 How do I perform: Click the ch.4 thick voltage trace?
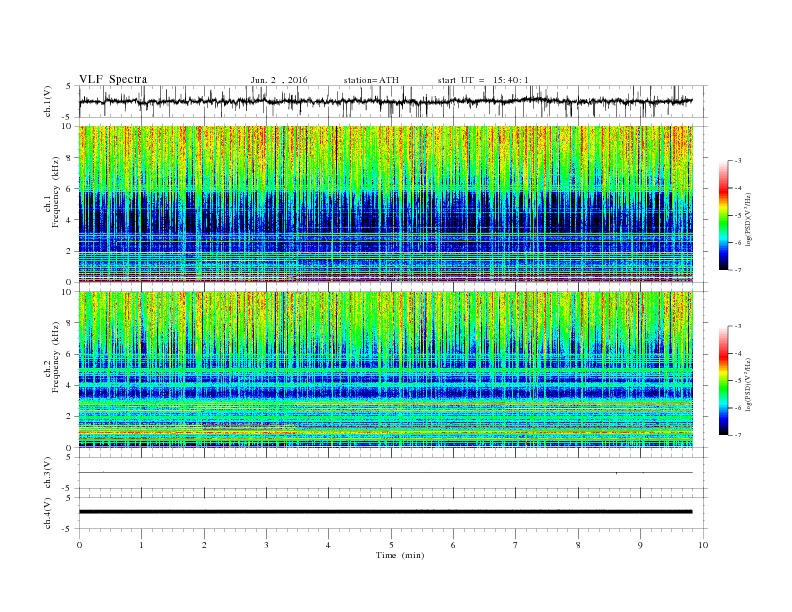pyautogui.click(x=386, y=512)
